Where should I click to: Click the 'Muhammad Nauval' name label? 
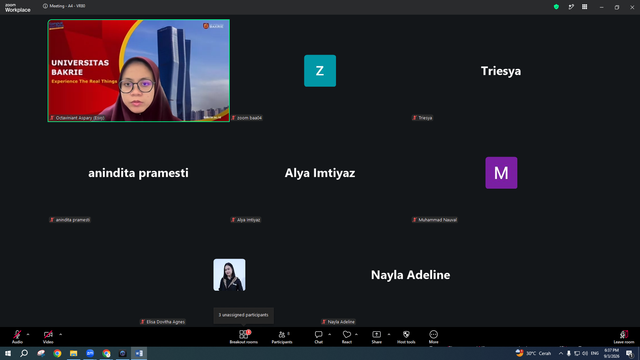[x=434, y=220]
